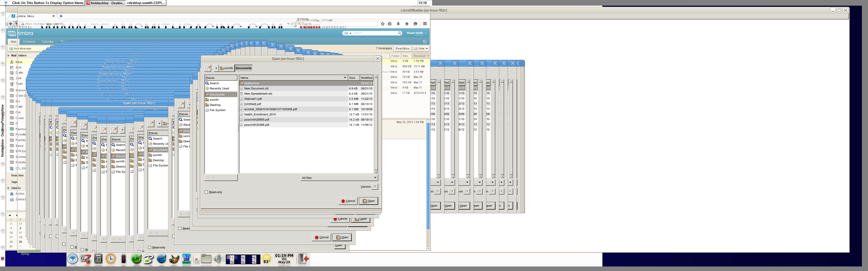Open the All files filter dropdown
Viewport: 868px width, 271px height.
[x=339, y=178]
